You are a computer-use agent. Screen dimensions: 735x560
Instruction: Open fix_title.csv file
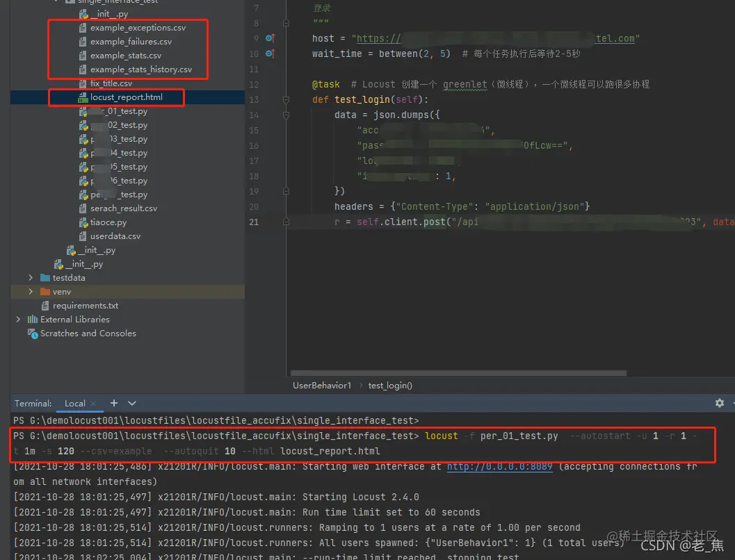coord(111,83)
